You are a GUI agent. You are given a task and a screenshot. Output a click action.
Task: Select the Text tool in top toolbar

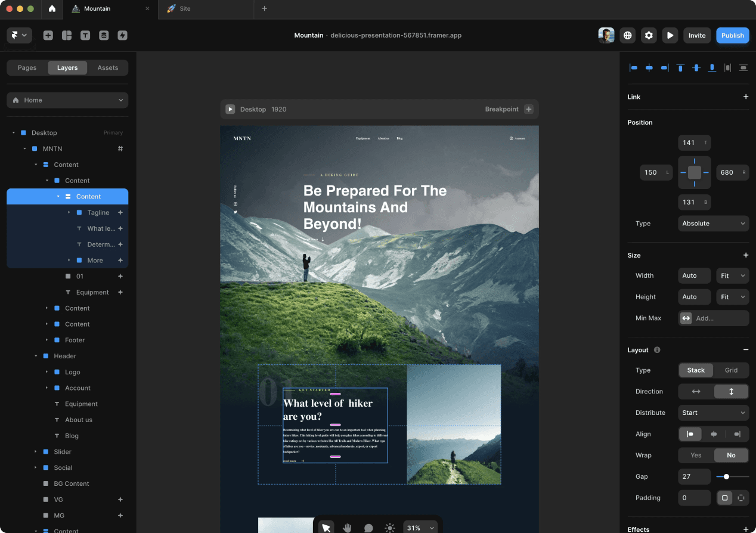click(85, 36)
